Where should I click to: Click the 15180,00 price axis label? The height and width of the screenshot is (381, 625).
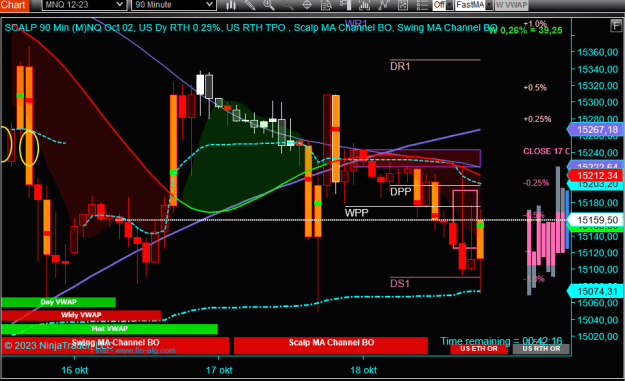[597, 203]
